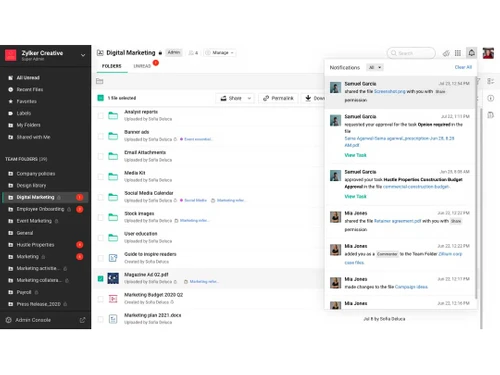500x375 pixels.
Task: Click the Favorites star icon
Action: [x=11, y=101]
